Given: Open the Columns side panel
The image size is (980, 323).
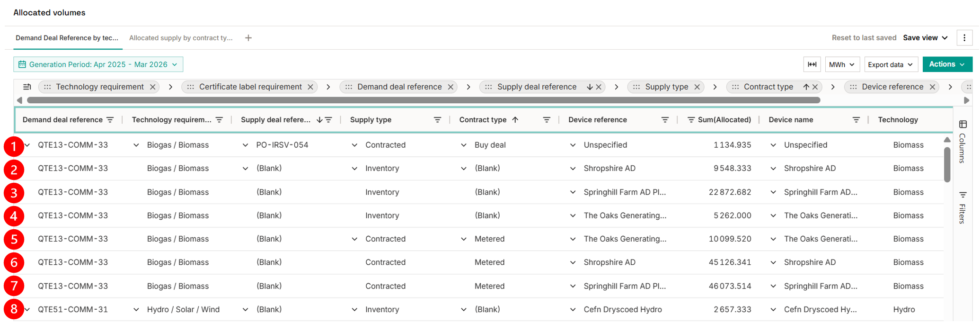Looking at the screenshot, I should coord(962,141).
